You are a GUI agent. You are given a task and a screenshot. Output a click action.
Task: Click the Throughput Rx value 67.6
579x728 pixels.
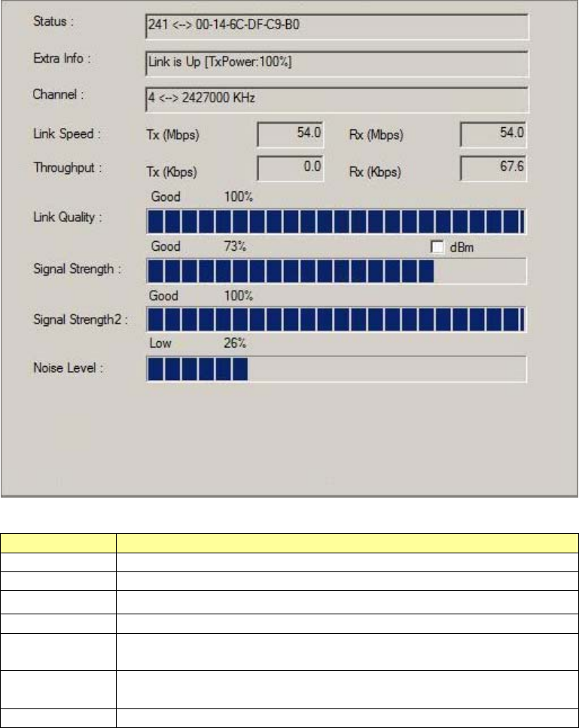493,168
